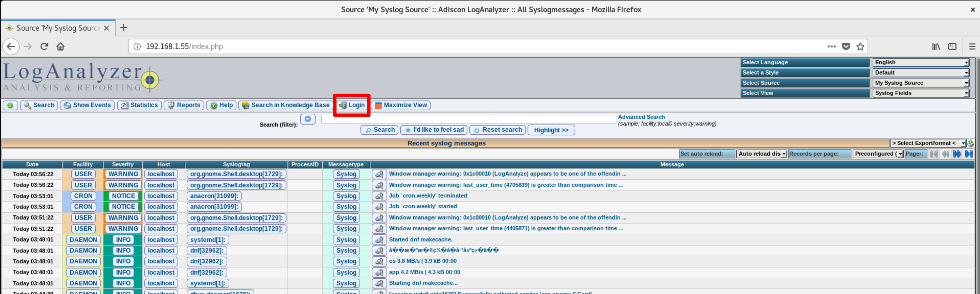This screenshot has height=294, width=980.
Task: Open message details icon for cron.weekly terminated
Action: pyautogui.click(x=379, y=196)
